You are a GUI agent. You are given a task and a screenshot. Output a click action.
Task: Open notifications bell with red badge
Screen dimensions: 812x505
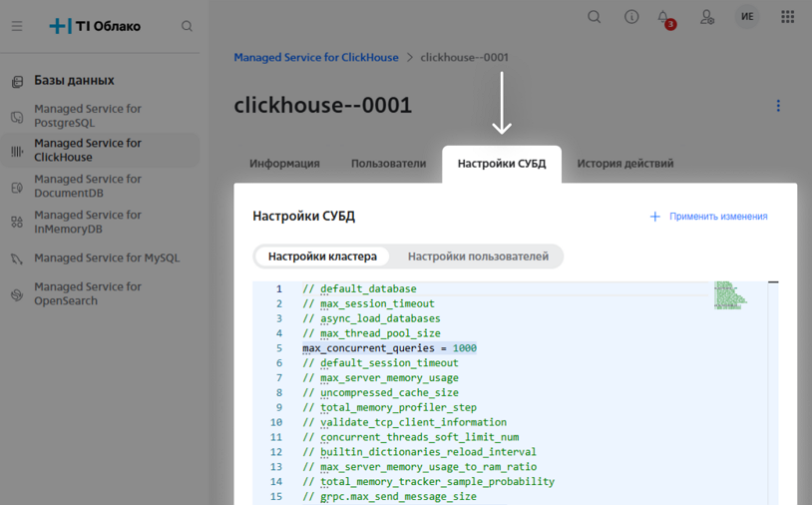click(664, 18)
